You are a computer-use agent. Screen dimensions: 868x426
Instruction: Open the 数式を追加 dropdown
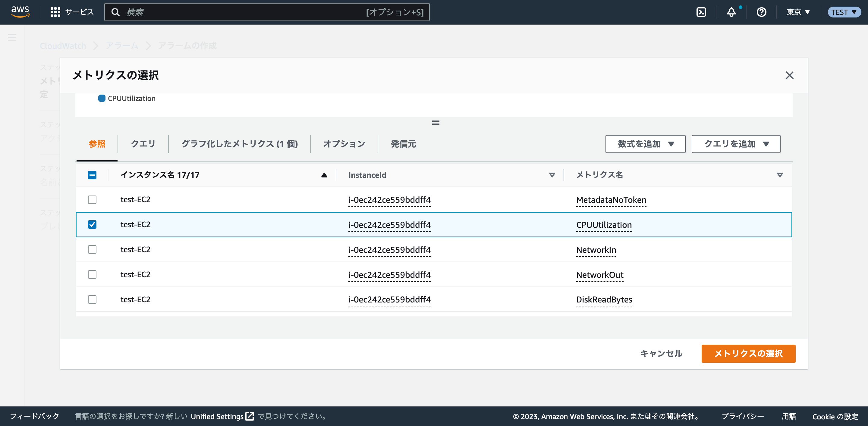click(x=645, y=144)
